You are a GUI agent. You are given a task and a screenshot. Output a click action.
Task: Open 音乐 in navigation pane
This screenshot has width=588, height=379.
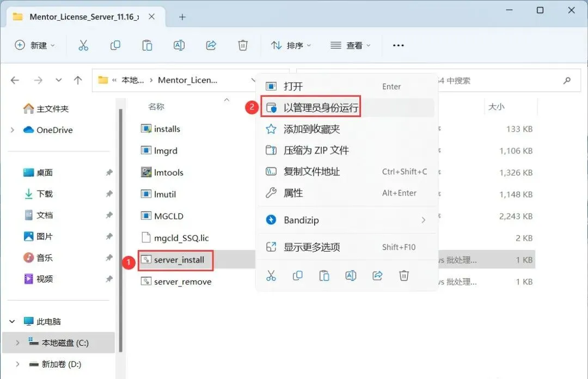tap(38, 258)
